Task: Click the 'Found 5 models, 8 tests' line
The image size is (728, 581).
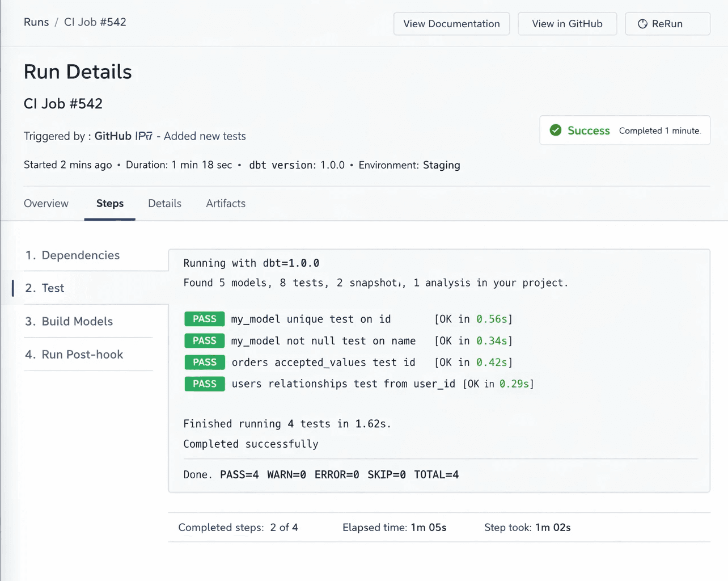Action: pos(375,283)
